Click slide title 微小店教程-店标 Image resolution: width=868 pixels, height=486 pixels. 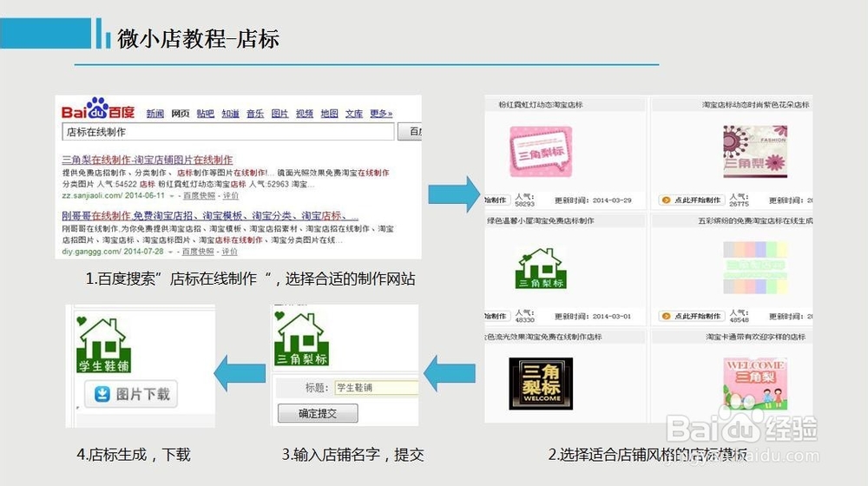198,39
